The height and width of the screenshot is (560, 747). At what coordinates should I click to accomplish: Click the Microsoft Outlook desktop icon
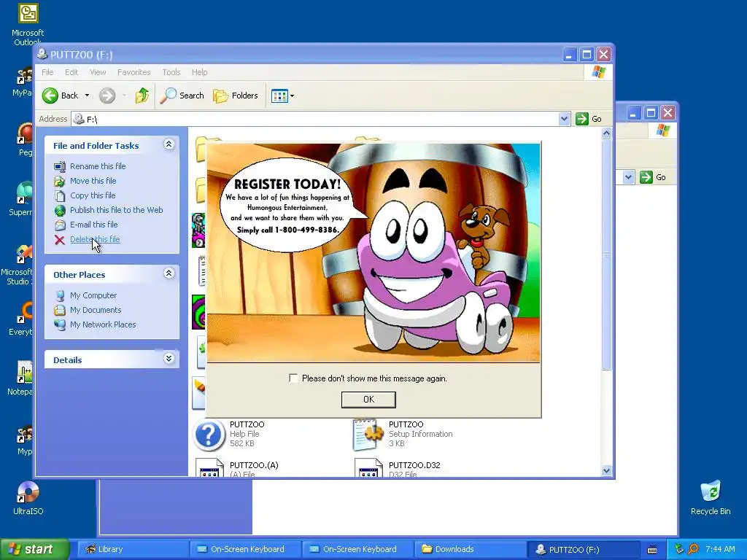coord(28,13)
